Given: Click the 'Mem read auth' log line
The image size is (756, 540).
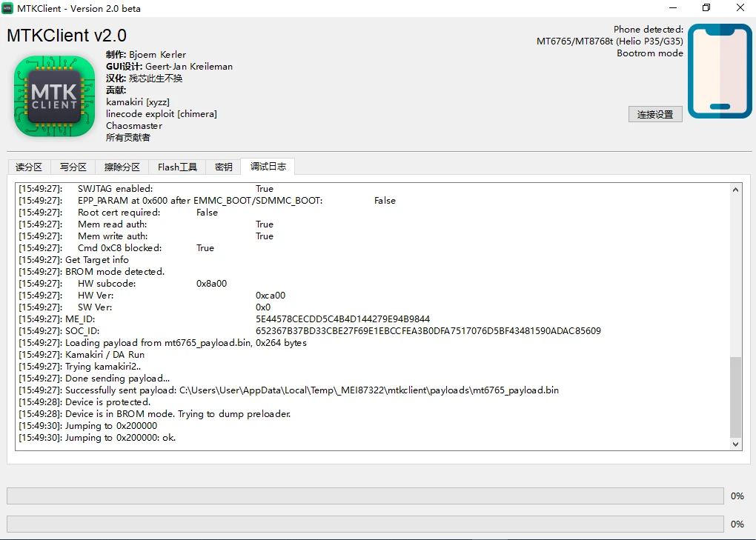Looking at the screenshot, I should [x=146, y=224].
